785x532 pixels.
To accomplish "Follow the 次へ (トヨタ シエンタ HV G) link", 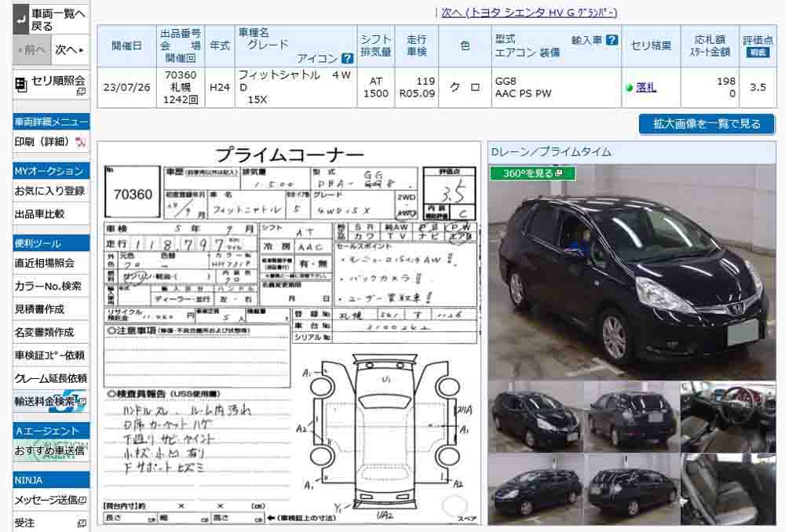I will click(529, 13).
